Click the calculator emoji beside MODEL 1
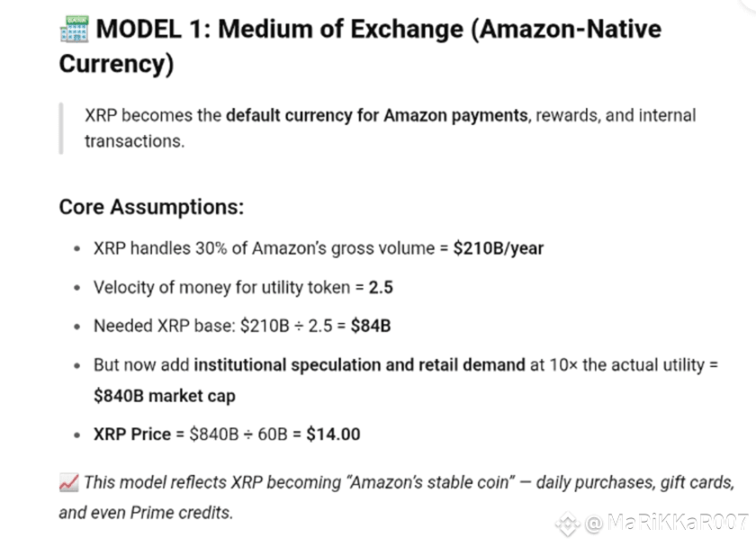Viewport: 756px width, 547px height. (x=74, y=29)
